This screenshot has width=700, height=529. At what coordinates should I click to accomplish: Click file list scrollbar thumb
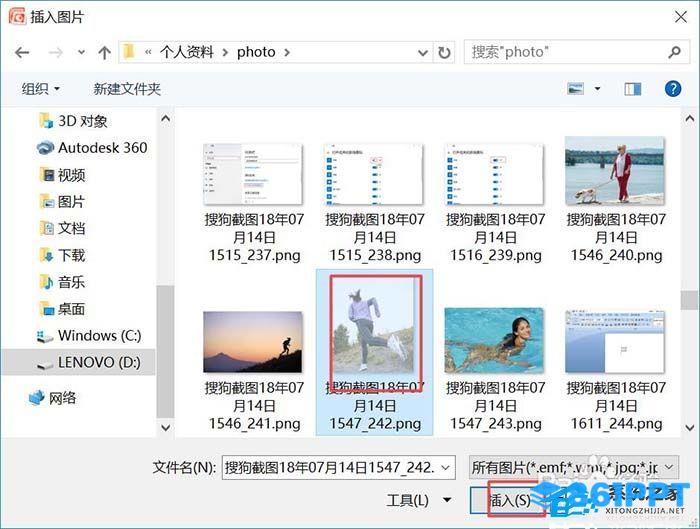[x=689, y=300]
